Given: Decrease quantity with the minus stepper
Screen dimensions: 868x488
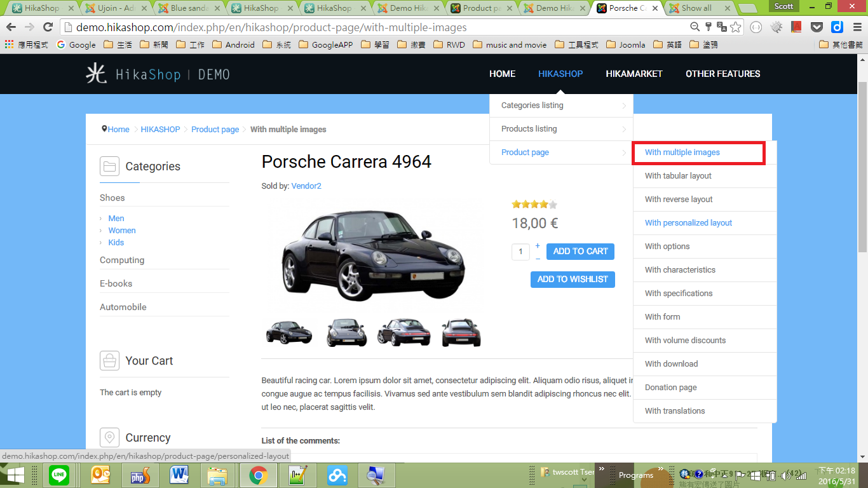Looking at the screenshot, I should (x=538, y=259).
